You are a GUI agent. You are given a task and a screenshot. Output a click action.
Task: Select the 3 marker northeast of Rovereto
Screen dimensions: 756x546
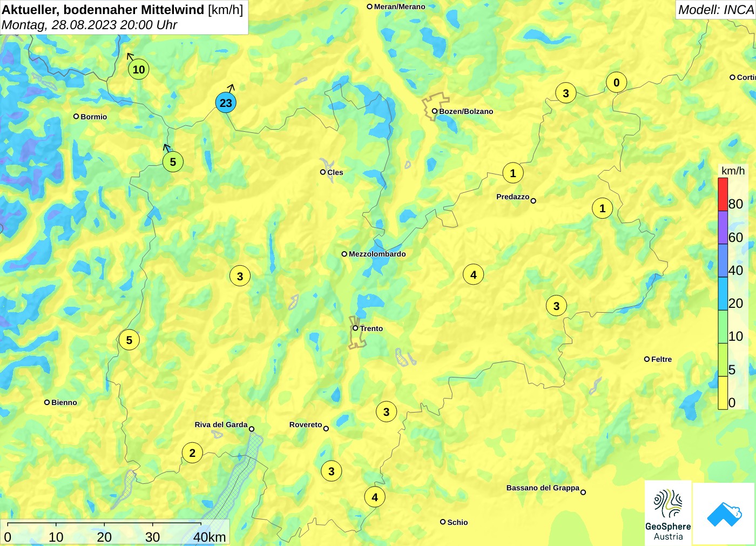(x=386, y=412)
